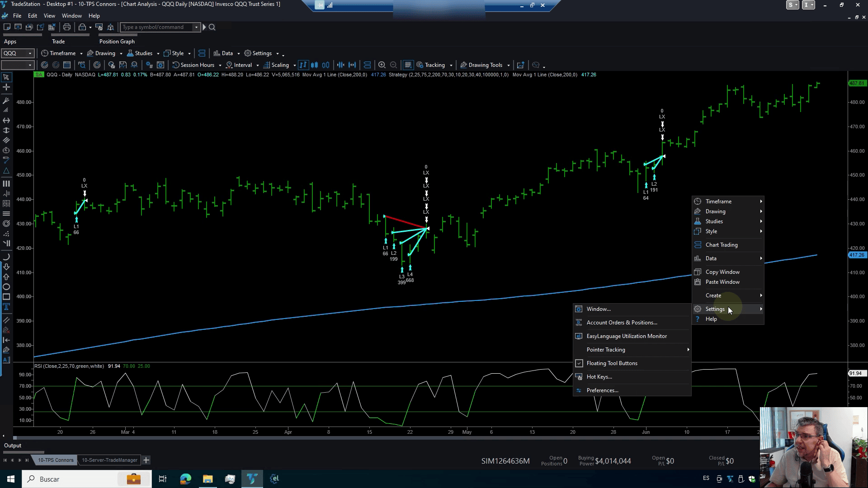Pick the rectangle drawing tool
Screen dimensions: 868x488
[x=6, y=297]
